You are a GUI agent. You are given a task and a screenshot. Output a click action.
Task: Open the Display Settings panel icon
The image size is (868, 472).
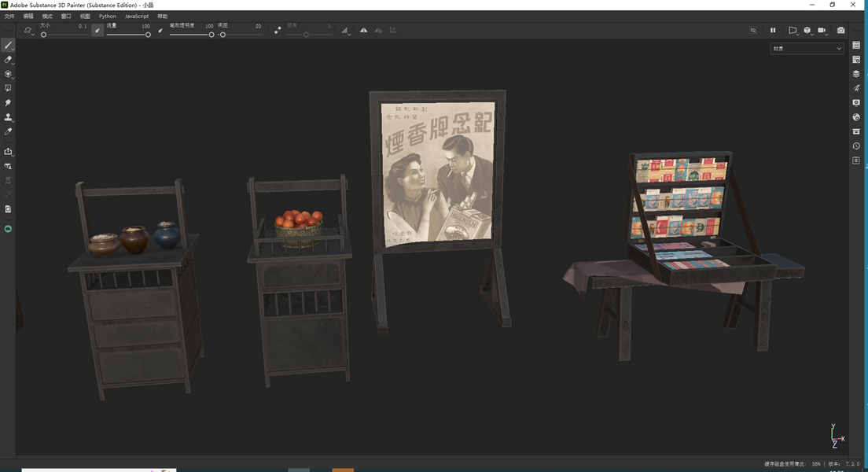tap(856, 103)
